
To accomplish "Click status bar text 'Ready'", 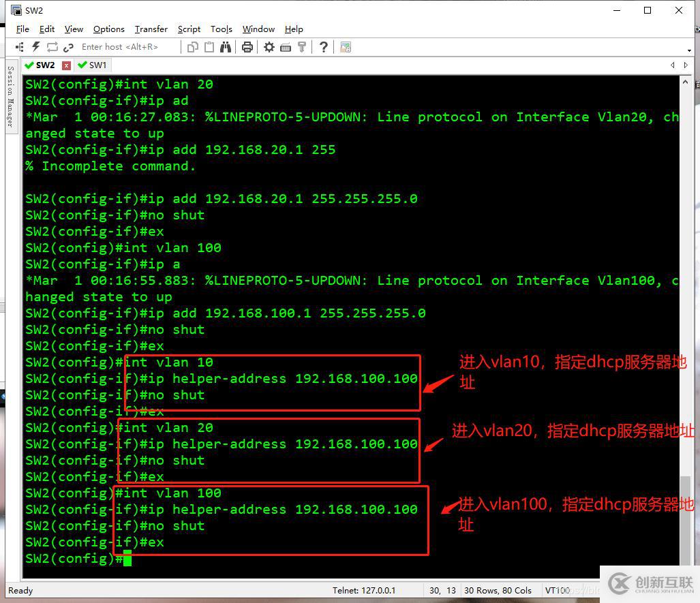I will click(20, 591).
